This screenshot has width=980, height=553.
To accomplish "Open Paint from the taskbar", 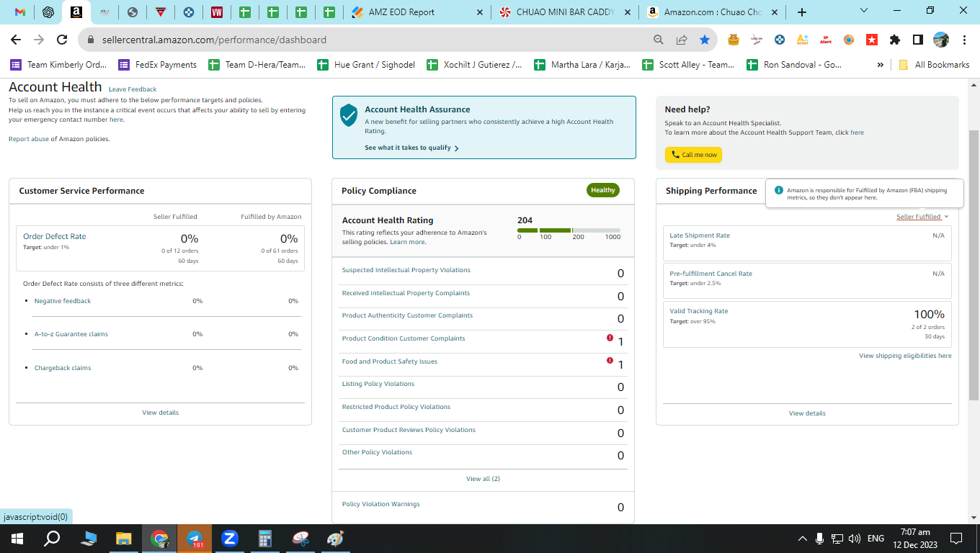I will click(336, 539).
